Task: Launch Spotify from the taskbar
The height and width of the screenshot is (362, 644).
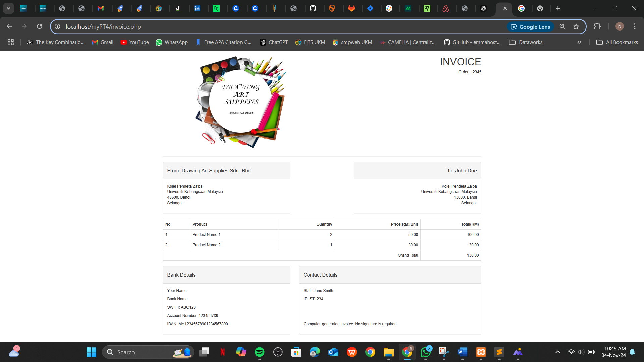Action: pyautogui.click(x=260, y=352)
